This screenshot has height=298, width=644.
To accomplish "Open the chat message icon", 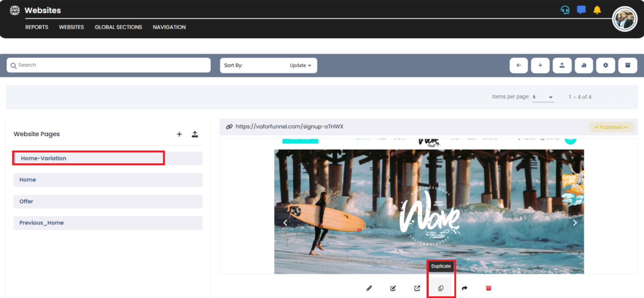I will pos(581,10).
